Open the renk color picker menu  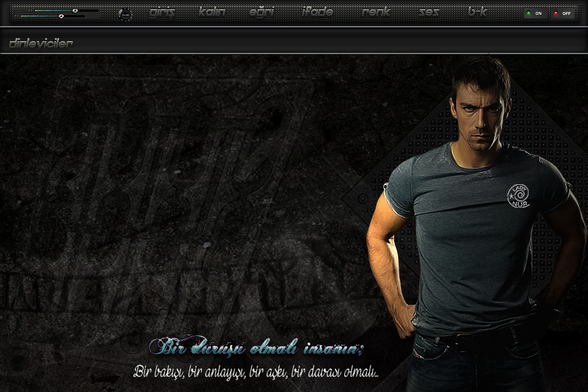pos(376,12)
